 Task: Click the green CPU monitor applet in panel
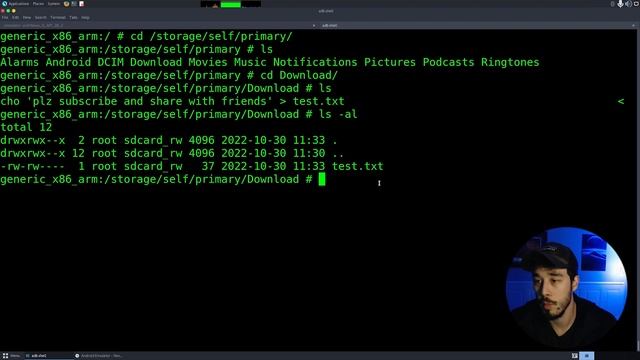(x=231, y=4)
